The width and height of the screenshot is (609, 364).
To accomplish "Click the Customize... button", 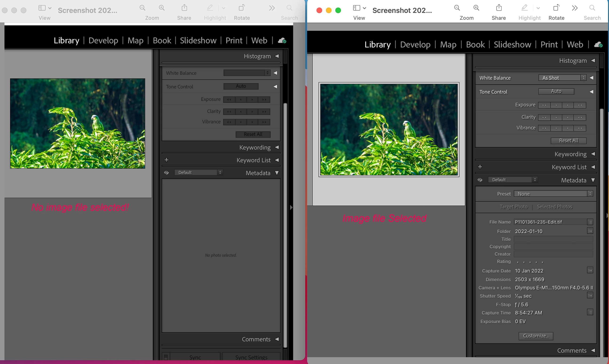I will pos(536,336).
